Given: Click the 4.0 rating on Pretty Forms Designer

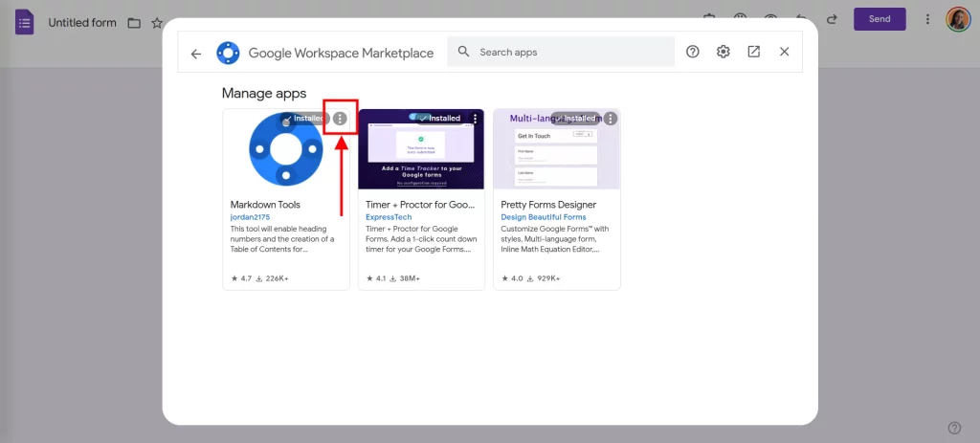Looking at the screenshot, I should click(x=512, y=278).
